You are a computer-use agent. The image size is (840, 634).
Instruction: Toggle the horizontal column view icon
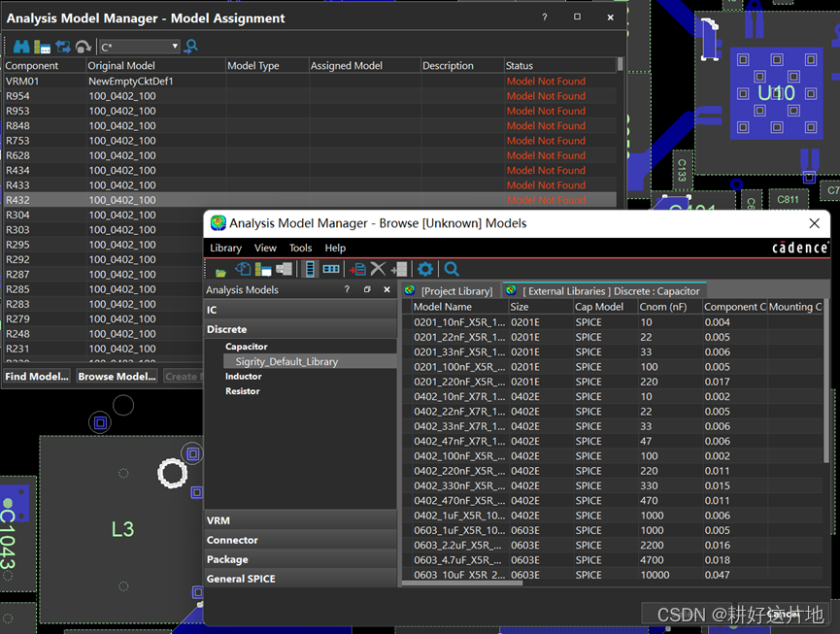click(331, 269)
